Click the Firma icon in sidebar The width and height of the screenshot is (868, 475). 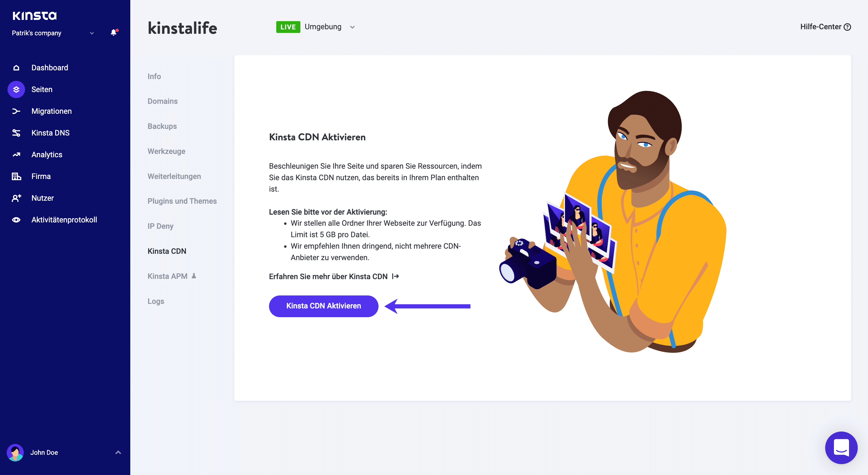(16, 176)
